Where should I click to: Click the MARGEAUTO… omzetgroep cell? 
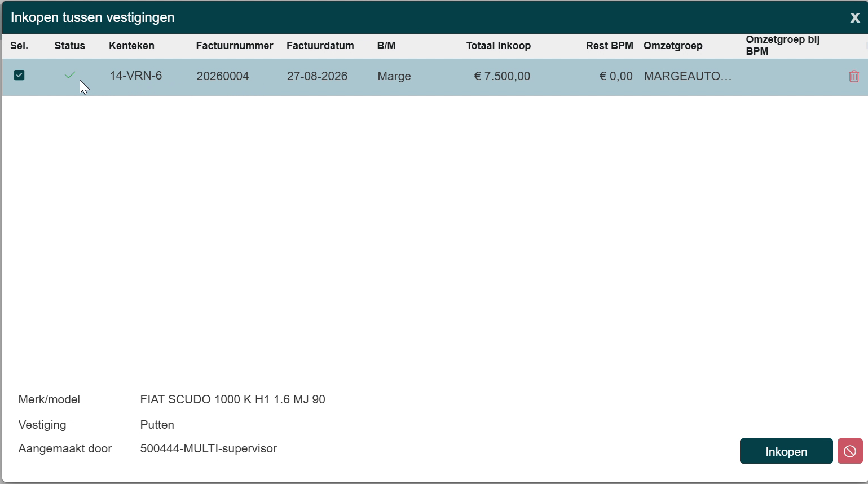[688, 76]
